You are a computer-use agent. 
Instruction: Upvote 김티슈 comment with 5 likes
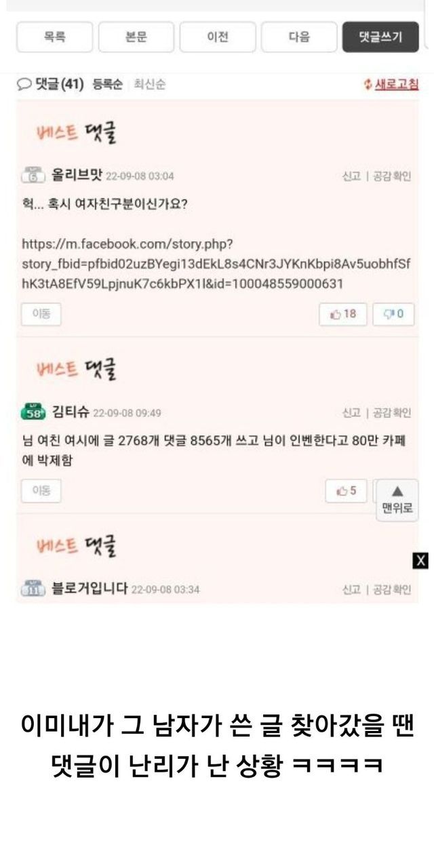point(347,491)
